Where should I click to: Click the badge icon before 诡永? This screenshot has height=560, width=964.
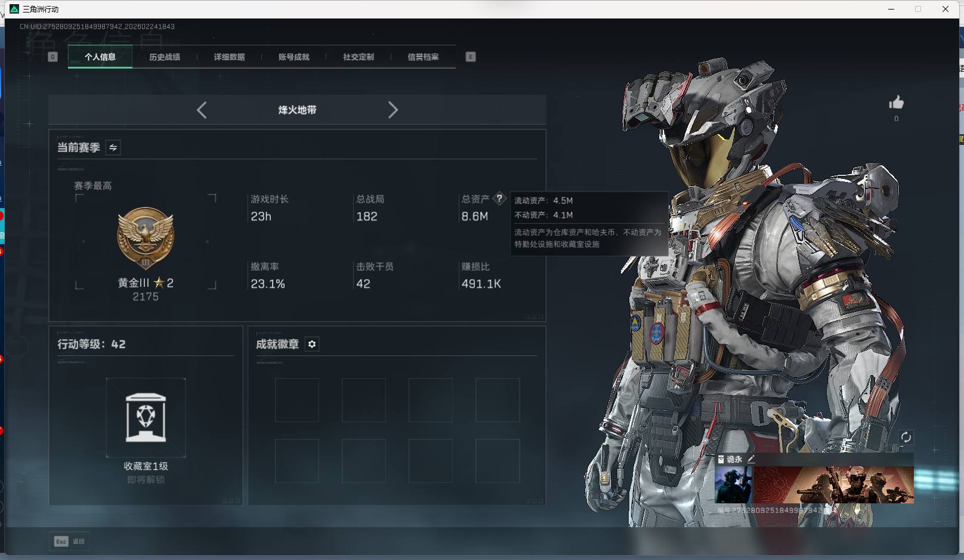pos(721,459)
